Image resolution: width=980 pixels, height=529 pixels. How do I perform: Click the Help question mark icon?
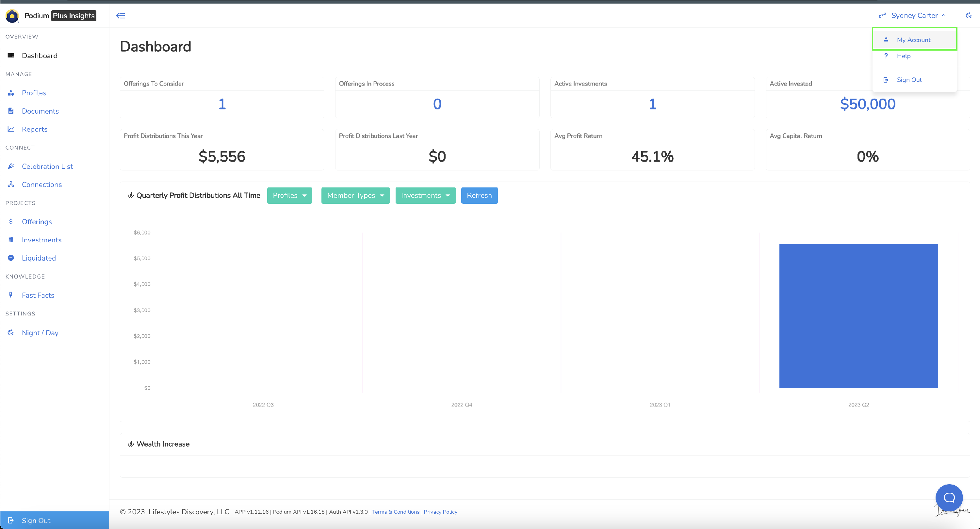886,56
